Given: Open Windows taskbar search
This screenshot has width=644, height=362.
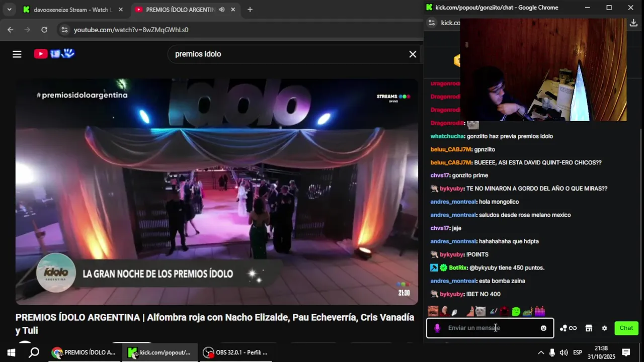Looking at the screenshot, I should coord(34,352).
